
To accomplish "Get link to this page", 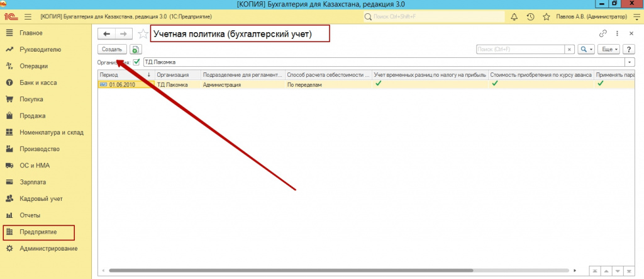I will pyautogui.click(x=603, y=34).
